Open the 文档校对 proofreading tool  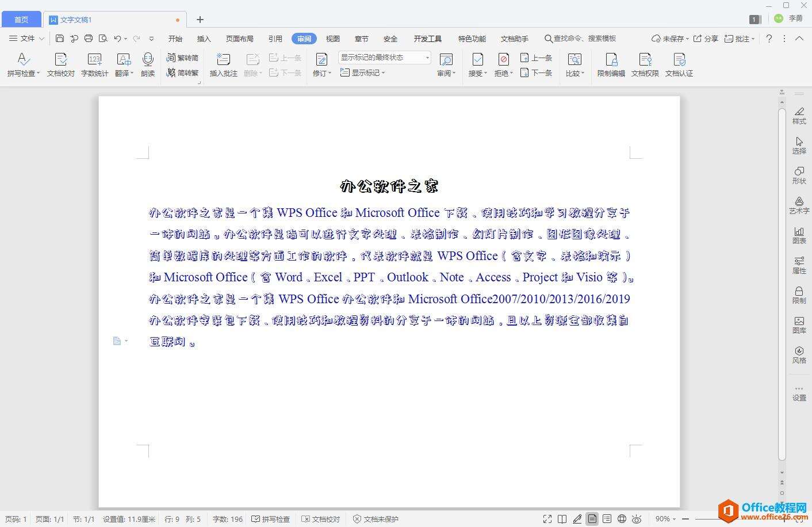[60, 64]
